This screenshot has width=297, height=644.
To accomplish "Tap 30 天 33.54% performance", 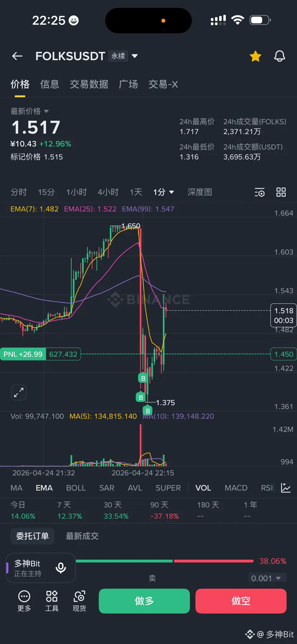I will click(x=116, y=510).
